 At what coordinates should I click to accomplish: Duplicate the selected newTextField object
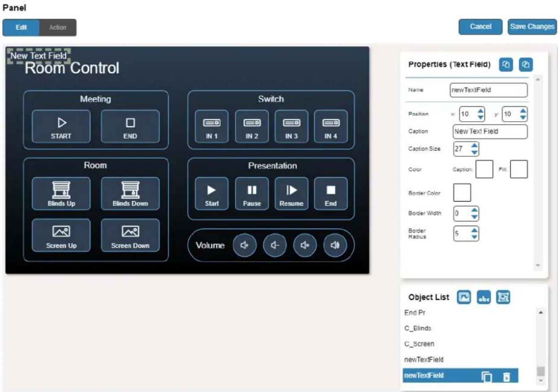click(x=487, y=376)
